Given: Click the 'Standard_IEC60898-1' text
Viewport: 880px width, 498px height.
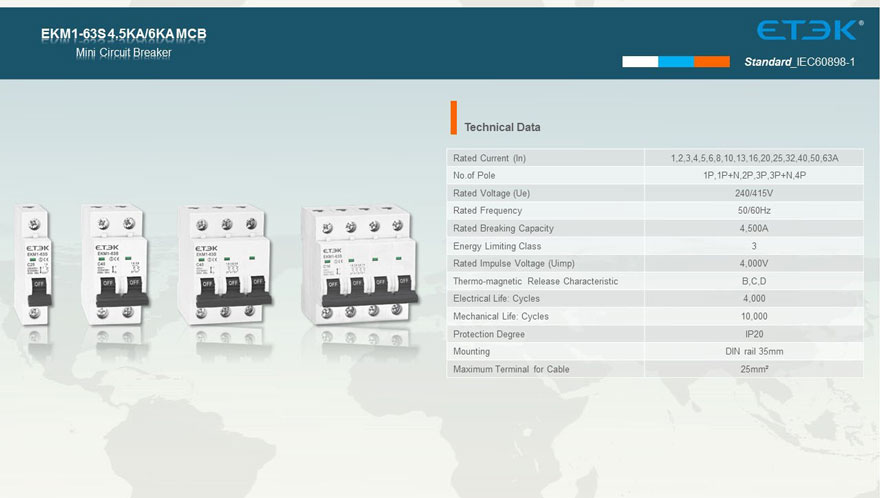Looking at the screenshot, I should point(799,62).
